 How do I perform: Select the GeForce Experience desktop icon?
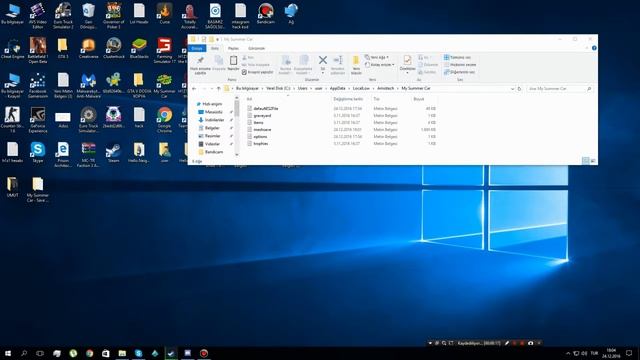point(38,120)
